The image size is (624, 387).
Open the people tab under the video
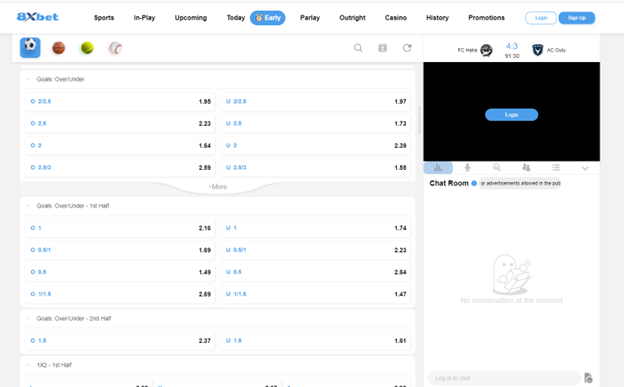tap(526, 168)
